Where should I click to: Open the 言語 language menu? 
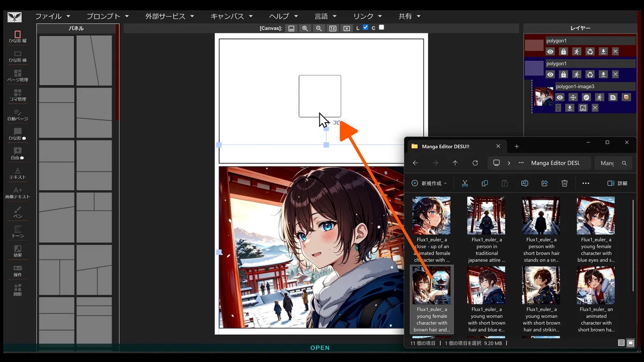(326, 16)
